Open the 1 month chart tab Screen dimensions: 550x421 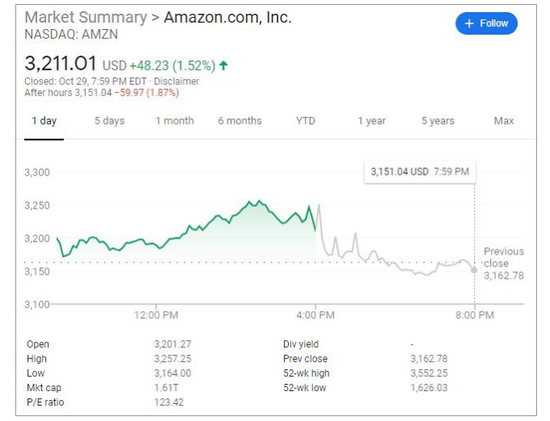pos(175,121)
